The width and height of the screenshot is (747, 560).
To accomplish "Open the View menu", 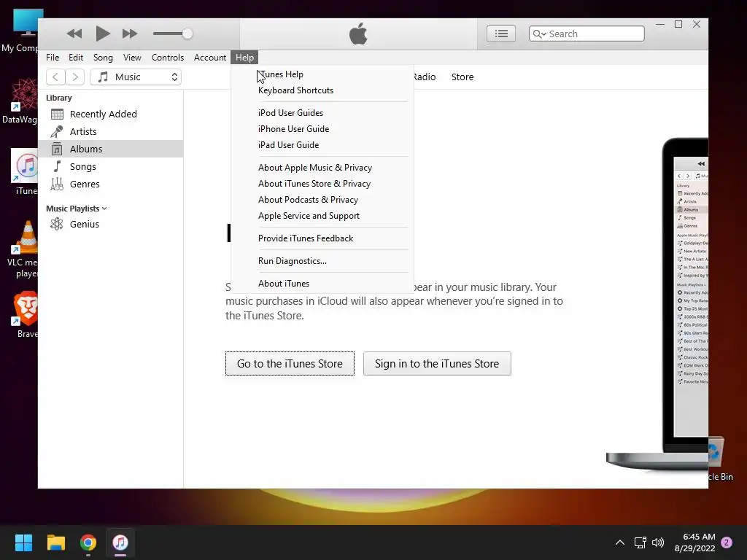I will tap(132, 57).
